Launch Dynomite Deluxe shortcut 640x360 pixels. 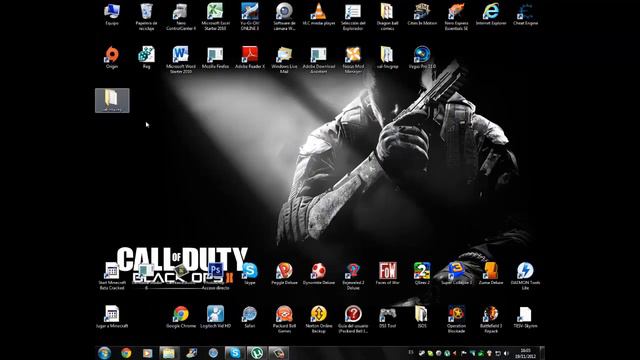[x=318, y=273]
